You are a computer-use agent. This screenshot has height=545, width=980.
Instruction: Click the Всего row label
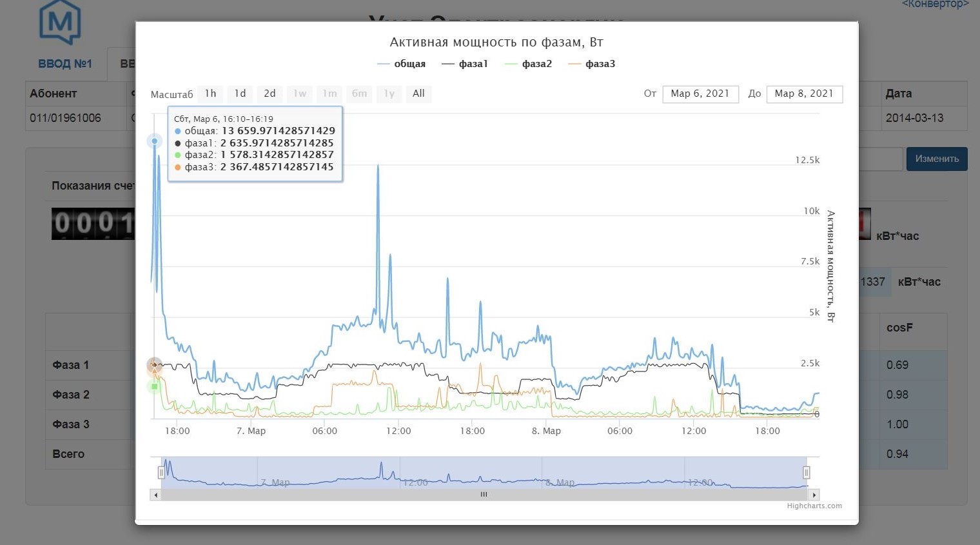tap(68, 454)
